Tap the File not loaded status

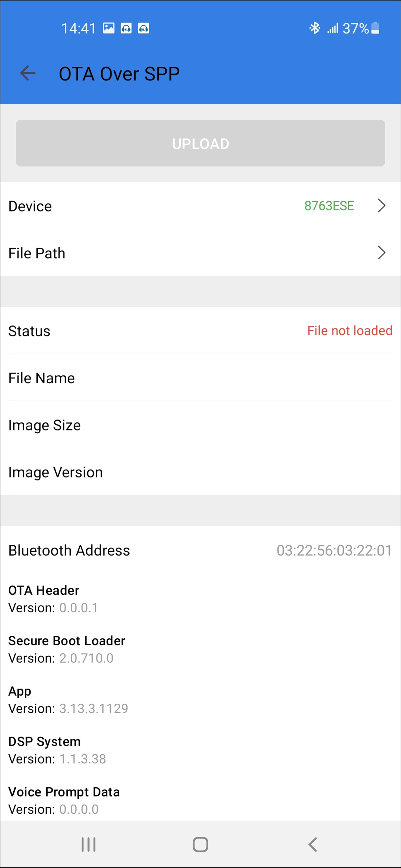(x=350, y=330)
